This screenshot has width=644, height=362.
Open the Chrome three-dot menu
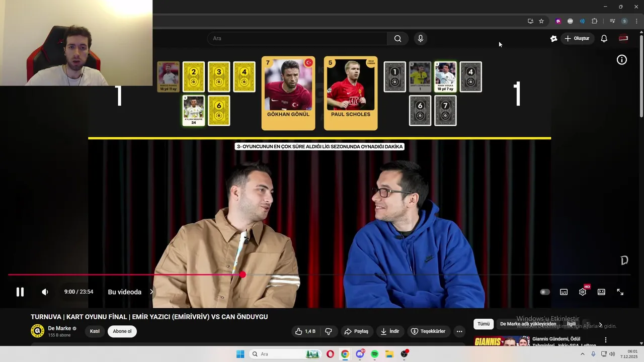pyautogui.click(x=636, y=21)
